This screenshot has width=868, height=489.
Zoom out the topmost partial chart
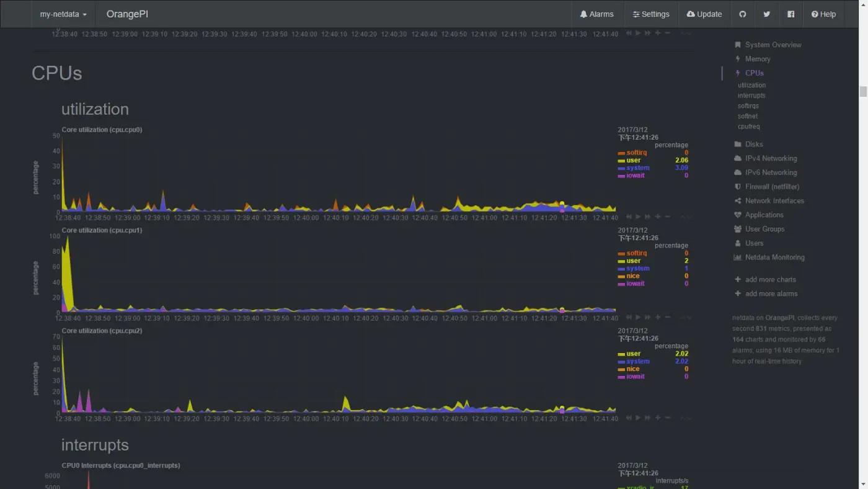(x=668, y=33)
